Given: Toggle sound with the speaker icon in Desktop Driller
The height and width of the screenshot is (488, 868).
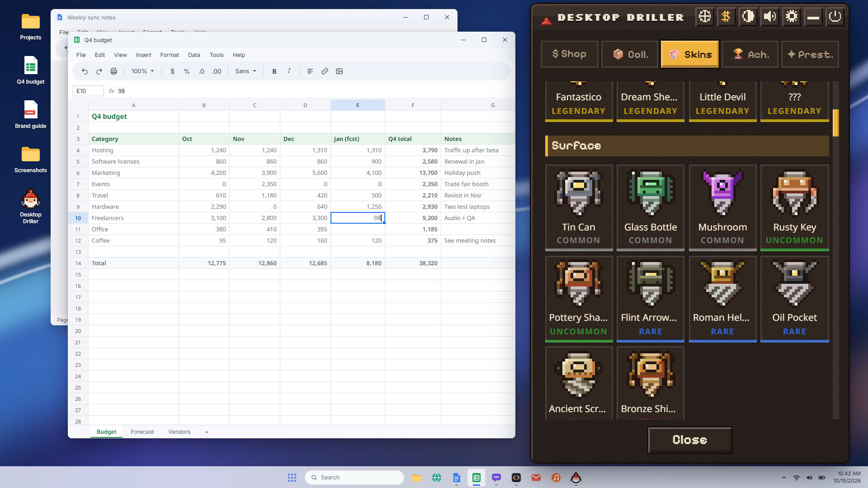Looking at the screenshot, I should tap(769, 17).
